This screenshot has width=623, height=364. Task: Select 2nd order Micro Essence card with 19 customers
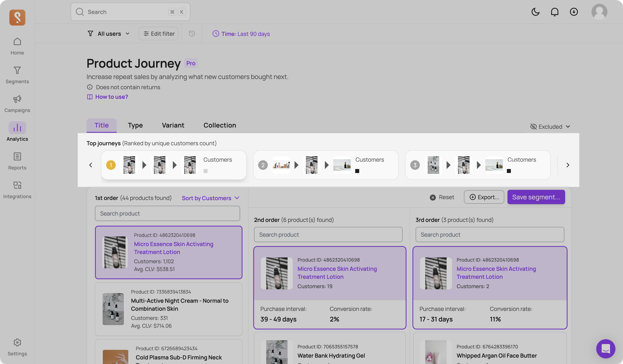tap(330, 288)
